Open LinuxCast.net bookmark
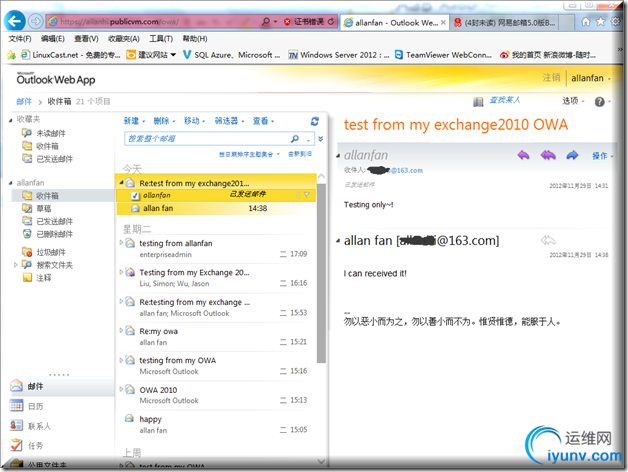 click(70, 55)
